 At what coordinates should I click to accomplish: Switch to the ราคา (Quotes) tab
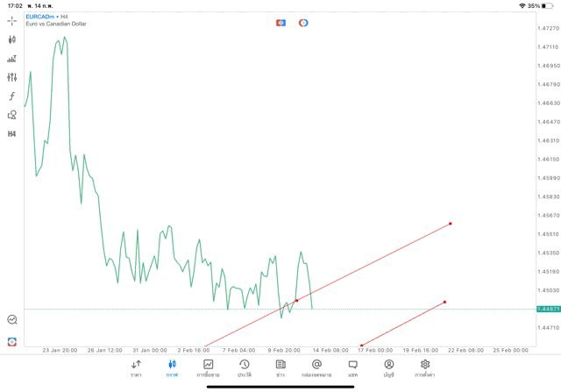[x=136, y=368]
